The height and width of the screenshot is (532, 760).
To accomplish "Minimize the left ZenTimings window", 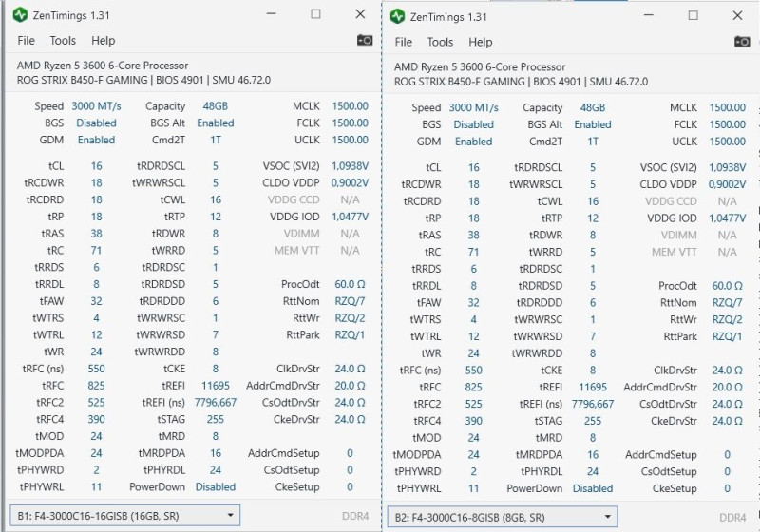I will click(x=272, y=14).
